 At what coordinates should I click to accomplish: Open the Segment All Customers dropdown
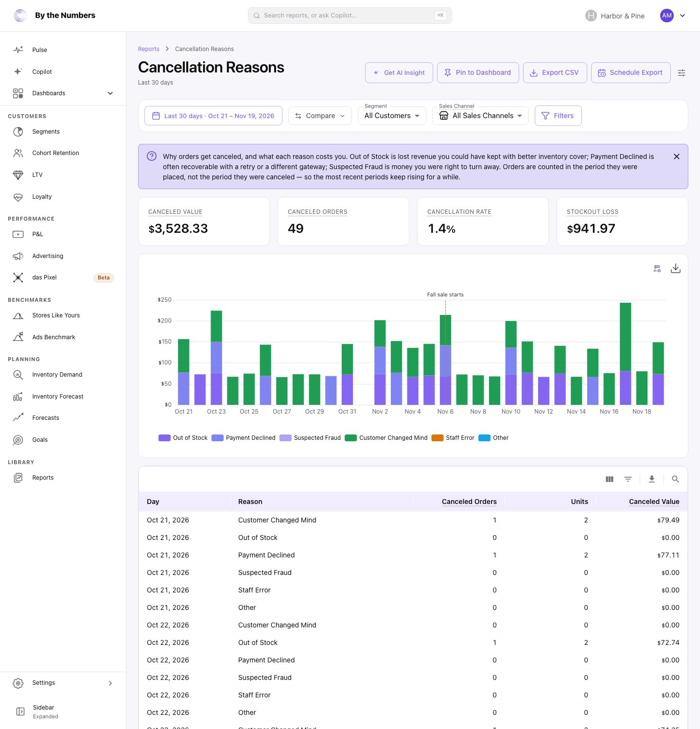392,116
